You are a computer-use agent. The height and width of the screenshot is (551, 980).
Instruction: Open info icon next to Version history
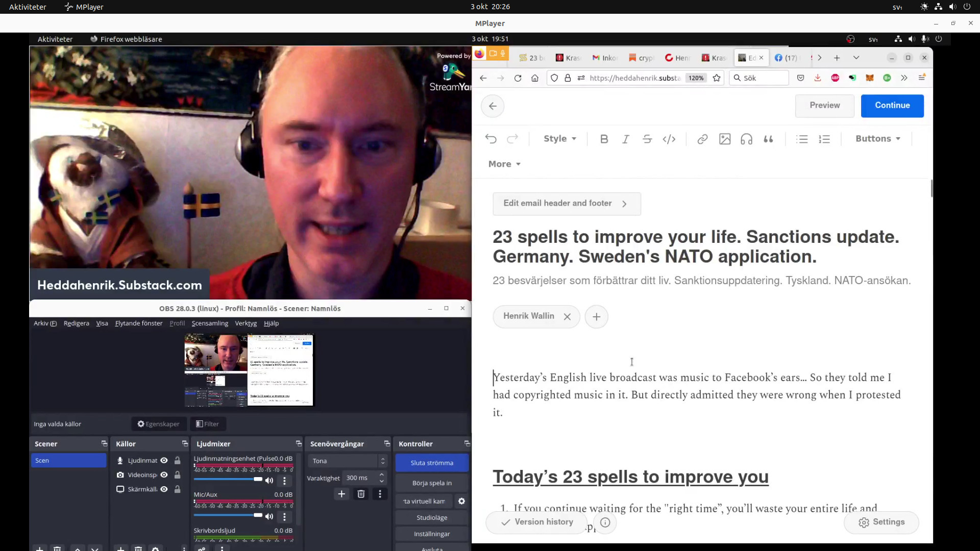pos(605,522)
